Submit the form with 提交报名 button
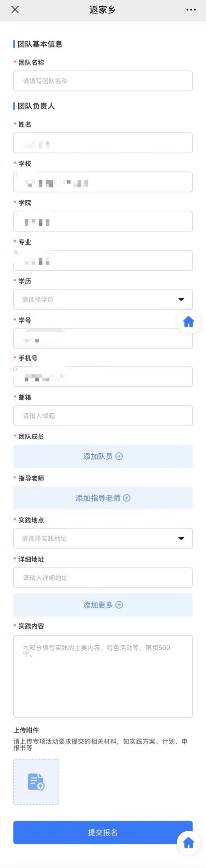Viewport: 206px width, 868px height. pos(103,832)
